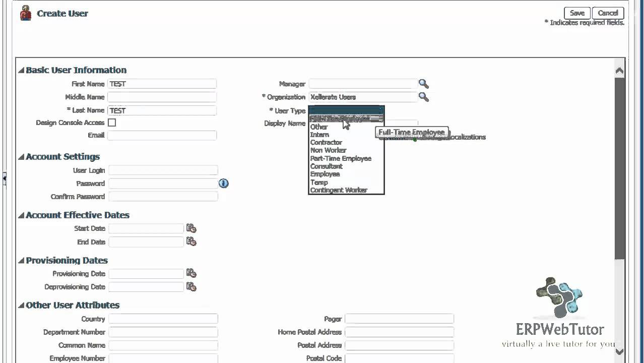Open the Start Date calendar picker

pyautogui.click(x=191, y=228)
